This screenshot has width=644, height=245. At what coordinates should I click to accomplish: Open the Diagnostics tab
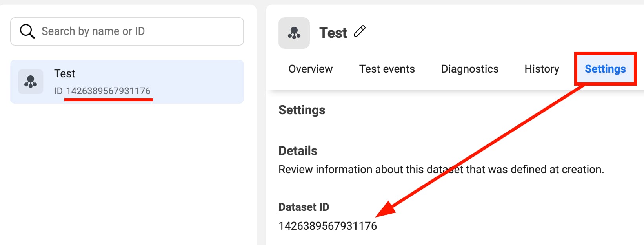click(x=469, y=69)
